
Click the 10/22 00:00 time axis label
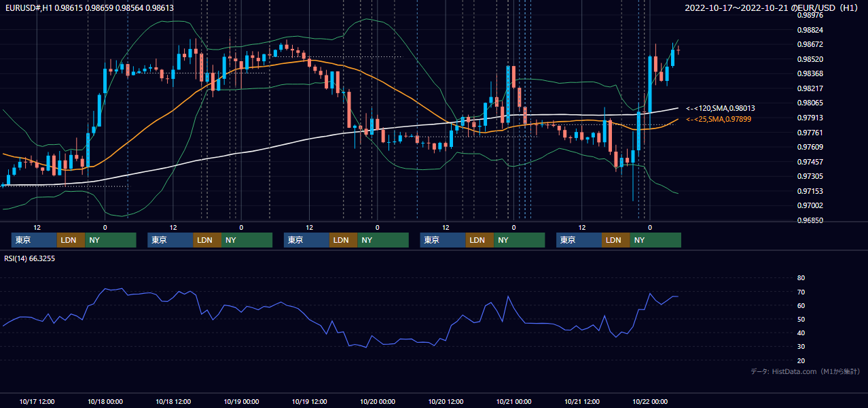(x=650, y=401)
